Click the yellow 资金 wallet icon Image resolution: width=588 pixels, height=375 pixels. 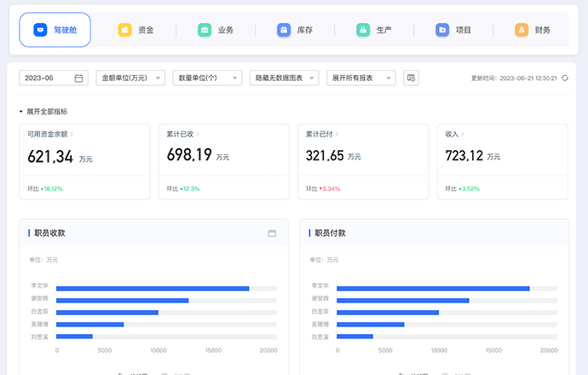124,30
